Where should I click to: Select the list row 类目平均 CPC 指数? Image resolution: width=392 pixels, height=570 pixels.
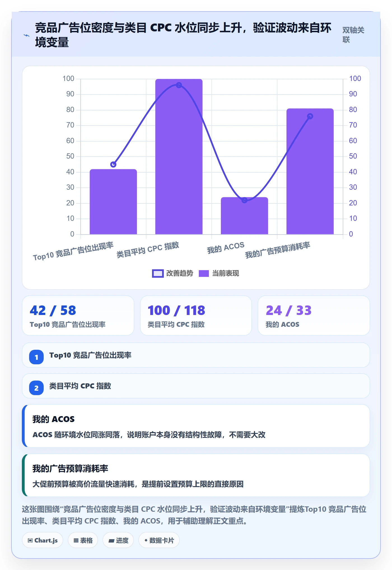coord(196,386)
